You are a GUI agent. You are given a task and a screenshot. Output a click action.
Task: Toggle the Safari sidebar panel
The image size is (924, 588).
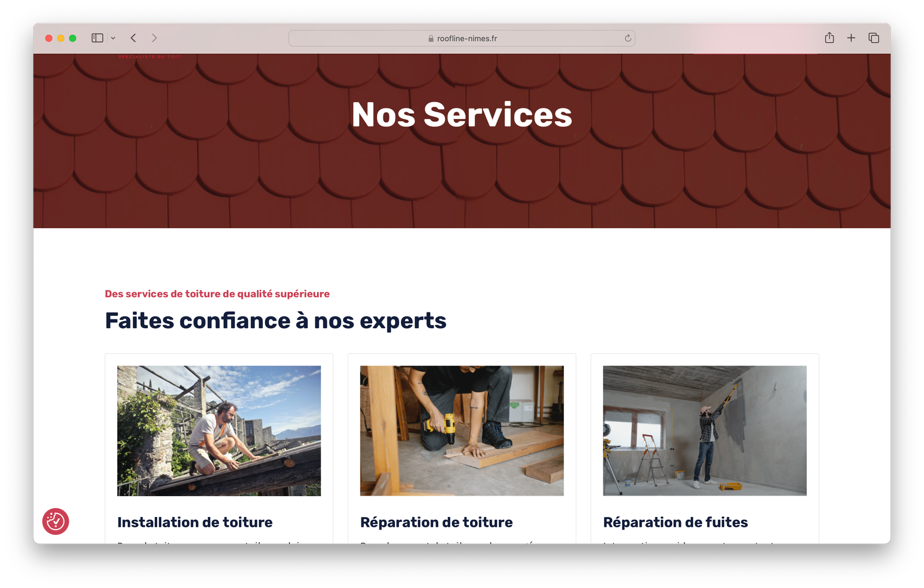(97, 38)
